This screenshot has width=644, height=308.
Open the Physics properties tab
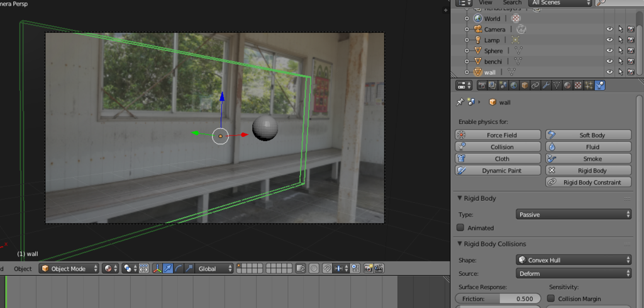pyautogui.click(x=599, y=86)
